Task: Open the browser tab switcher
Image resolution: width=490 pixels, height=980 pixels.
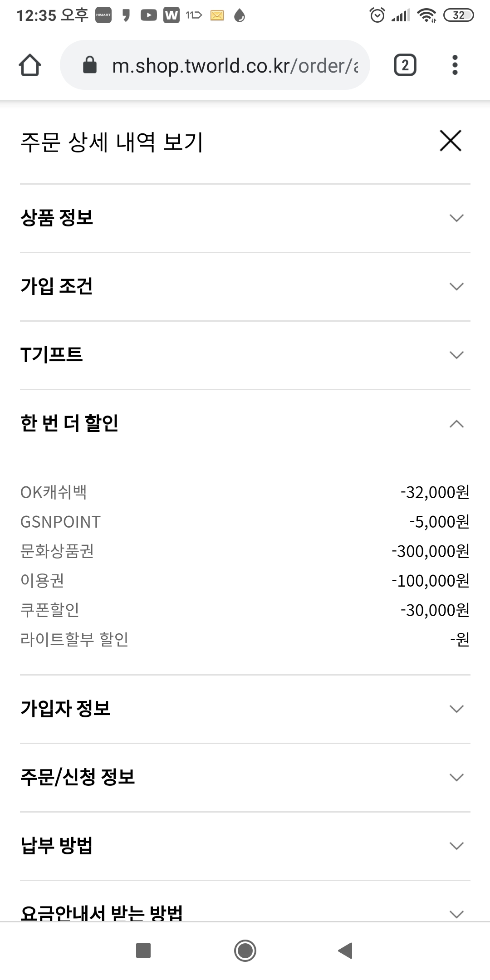Action: point(405,65)
